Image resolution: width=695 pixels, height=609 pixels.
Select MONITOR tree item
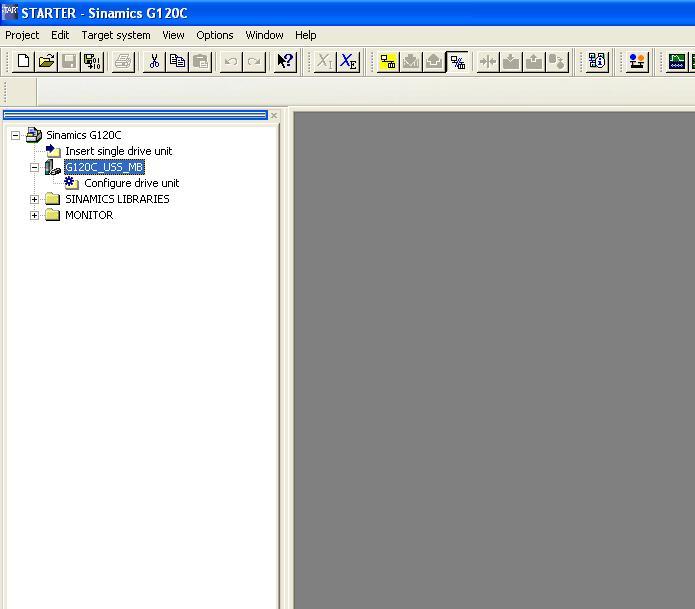click(x=89, y=215)
